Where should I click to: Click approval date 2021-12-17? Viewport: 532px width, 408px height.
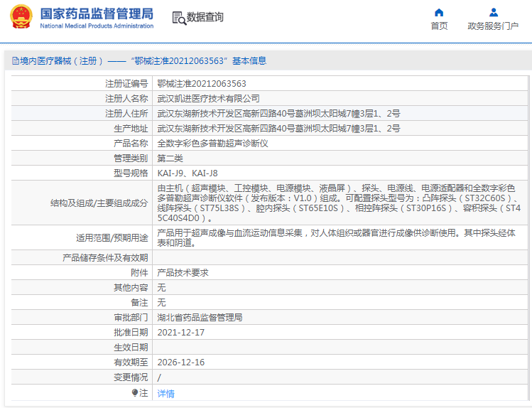[180, 332]
